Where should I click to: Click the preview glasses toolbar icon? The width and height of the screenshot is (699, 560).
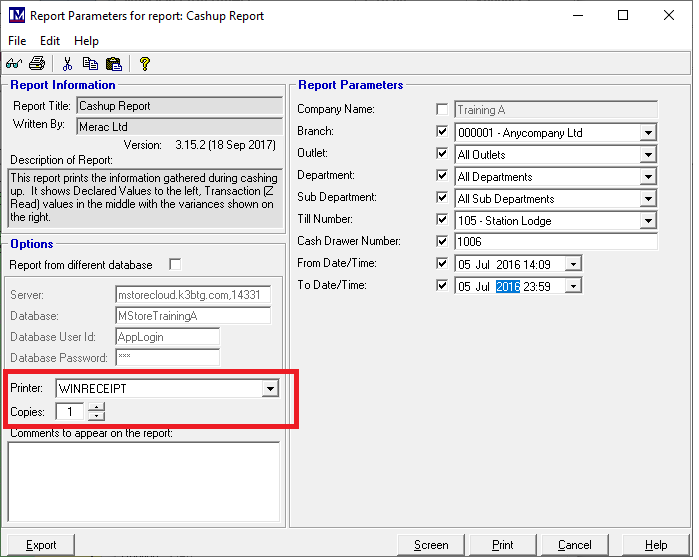[14, 64]
